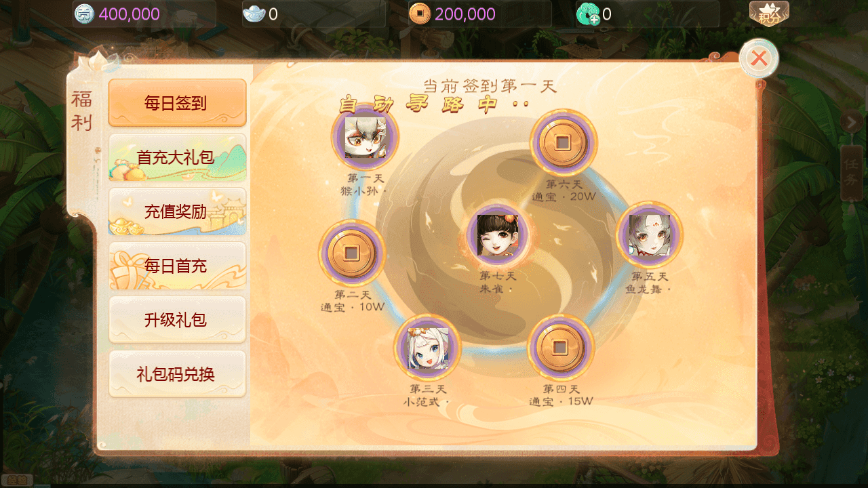Select day six 通宝 20W coin reward

click(563, 143)
